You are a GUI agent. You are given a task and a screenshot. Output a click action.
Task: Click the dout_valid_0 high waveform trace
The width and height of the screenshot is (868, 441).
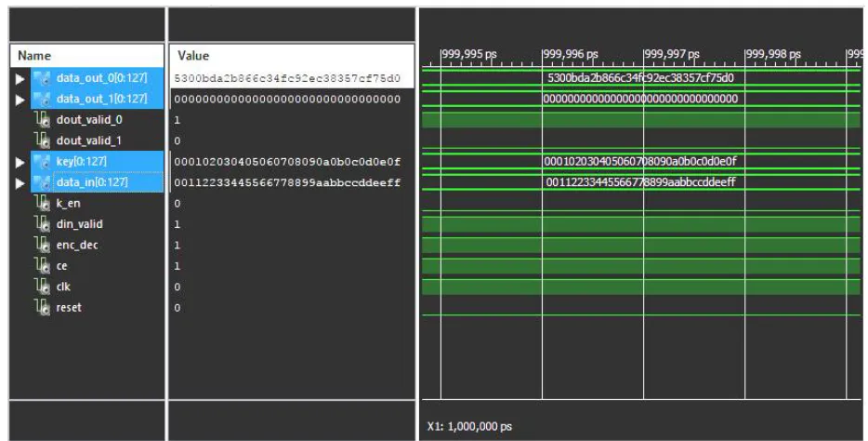(x=641, y=120)
